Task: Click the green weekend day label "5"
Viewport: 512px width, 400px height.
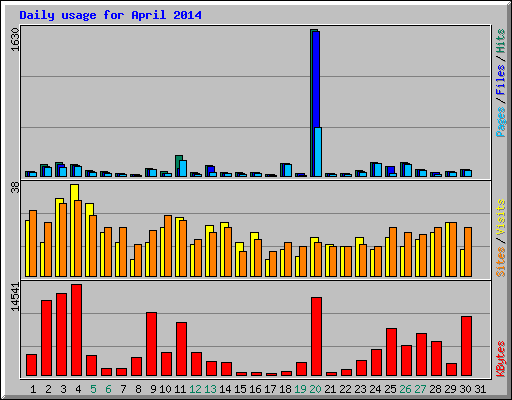Action: coord(93,389)
